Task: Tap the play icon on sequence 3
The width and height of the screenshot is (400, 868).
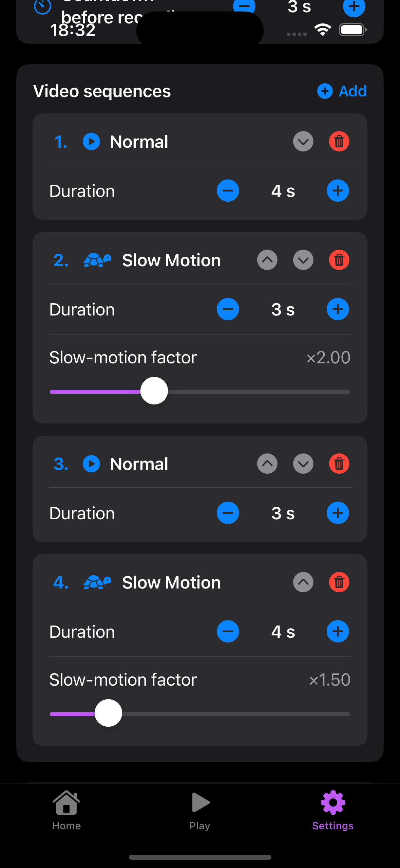Action: [91, 464]
